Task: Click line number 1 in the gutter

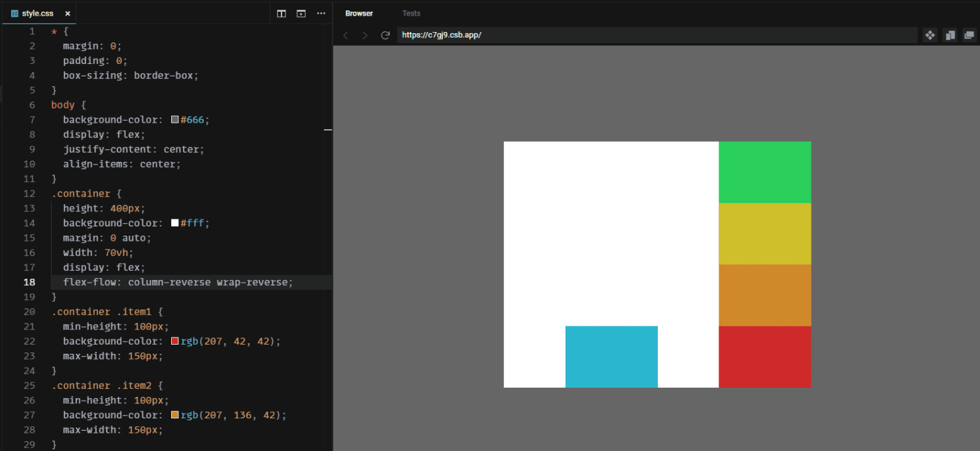Action: [x=32, y=31]
